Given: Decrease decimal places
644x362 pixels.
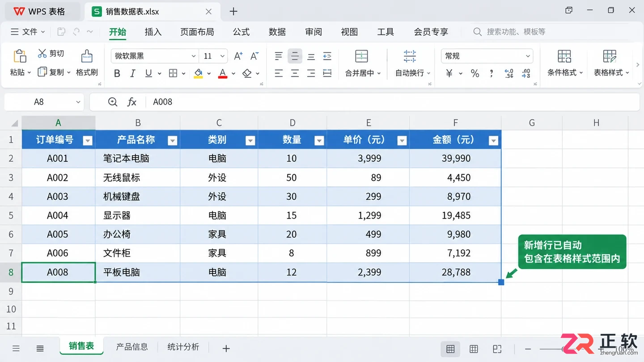Looking at the screenshot, I should point(526,73).
